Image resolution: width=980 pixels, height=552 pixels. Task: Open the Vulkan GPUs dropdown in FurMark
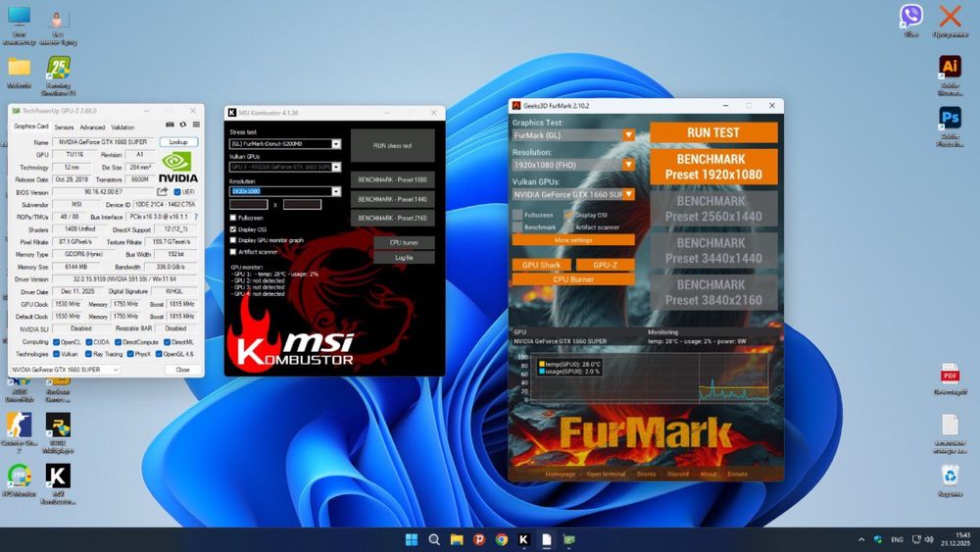coord(573,194)
